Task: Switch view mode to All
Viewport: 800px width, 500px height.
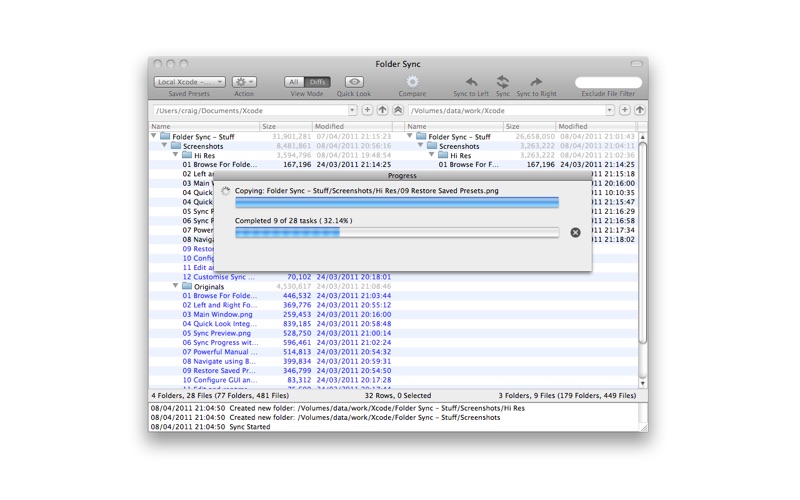Action: click(x=294, y=82)
